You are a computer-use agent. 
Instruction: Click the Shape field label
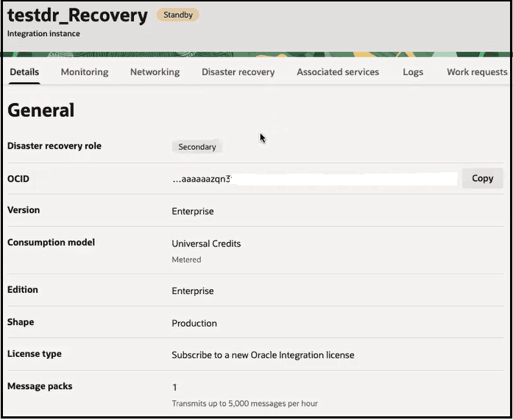coord(21,322)
